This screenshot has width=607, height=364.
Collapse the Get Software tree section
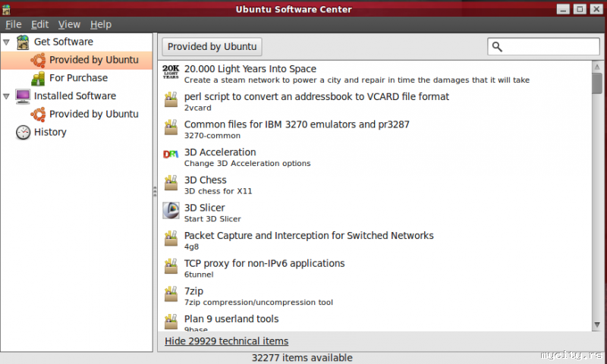tap(7, 42)
